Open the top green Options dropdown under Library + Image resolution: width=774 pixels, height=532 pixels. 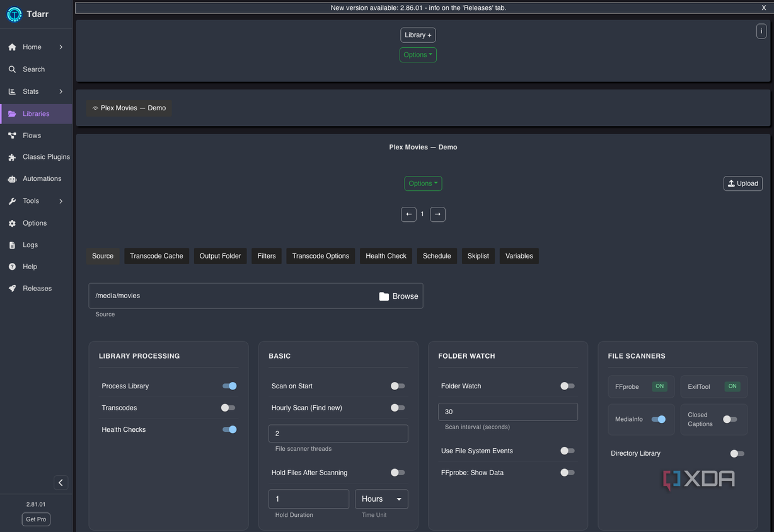coord(418,55)
